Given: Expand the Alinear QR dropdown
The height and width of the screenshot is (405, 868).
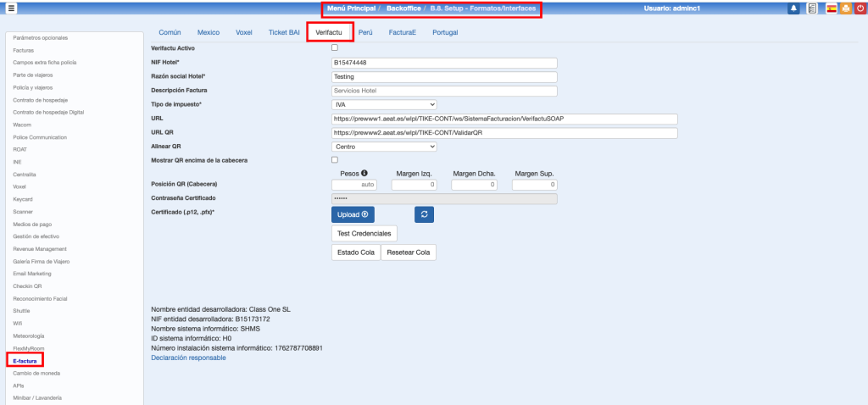Looking at the screenshot, I should click(x=384, y=147).
